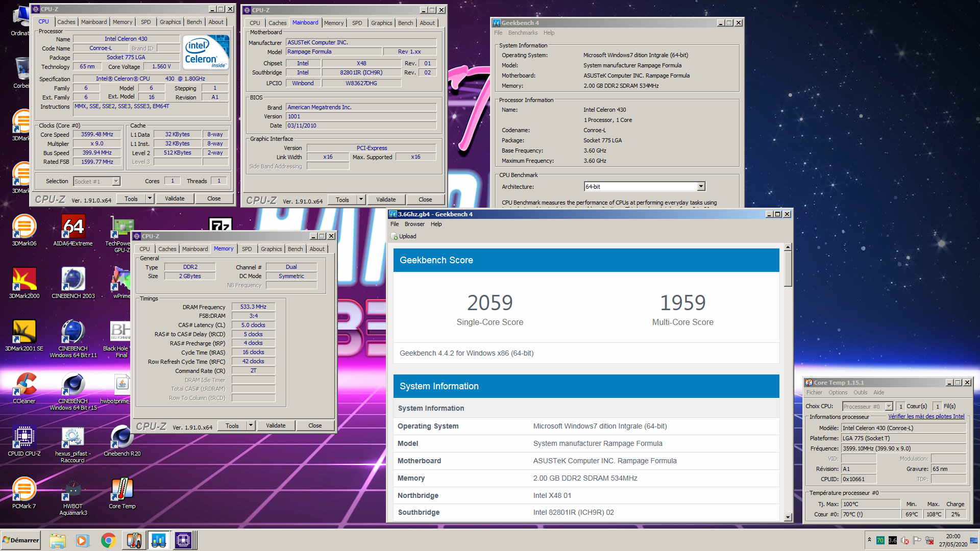Open the AIDA64 Extreme desktop shortcut

73,231
